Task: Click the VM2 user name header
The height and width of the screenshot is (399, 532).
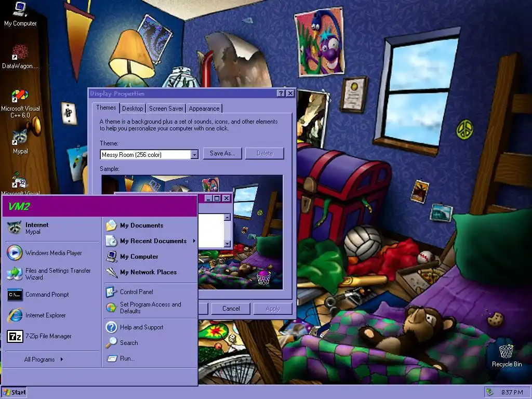Action: [19, 206]
